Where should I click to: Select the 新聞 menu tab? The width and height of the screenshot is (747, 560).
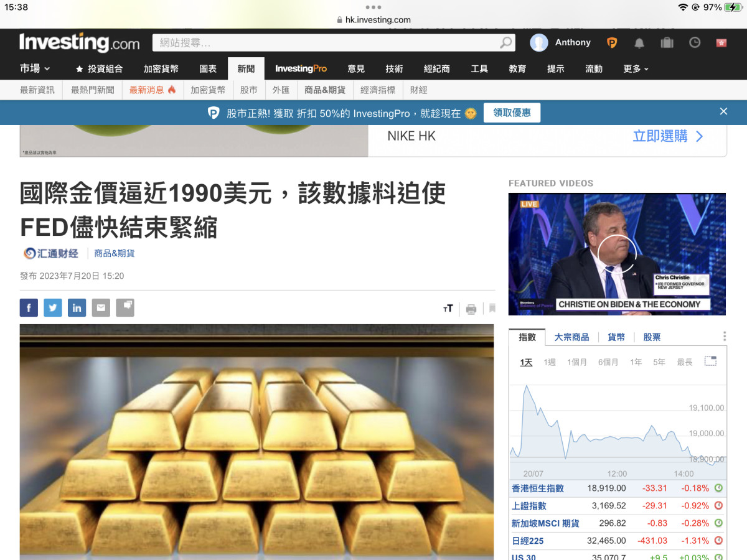(246, 69)
